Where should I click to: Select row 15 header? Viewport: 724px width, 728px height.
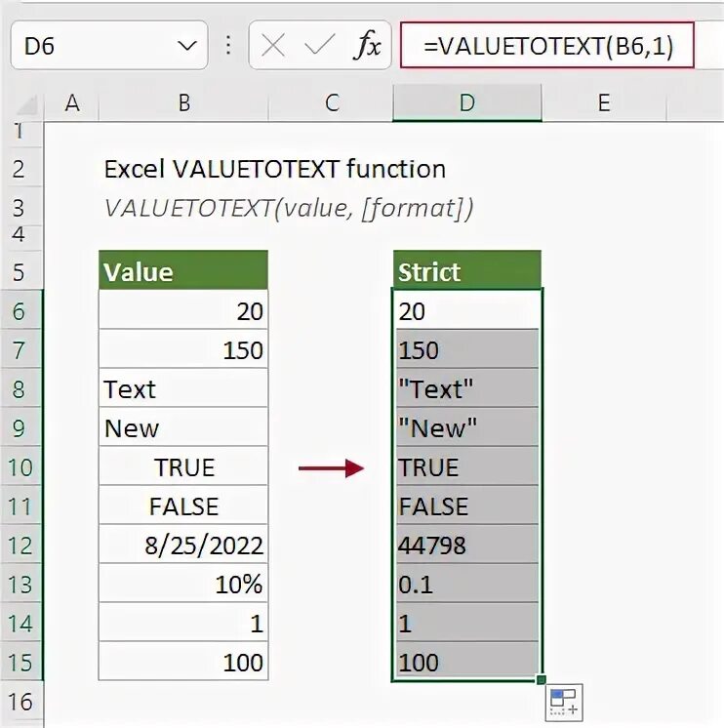click(21, 661)
